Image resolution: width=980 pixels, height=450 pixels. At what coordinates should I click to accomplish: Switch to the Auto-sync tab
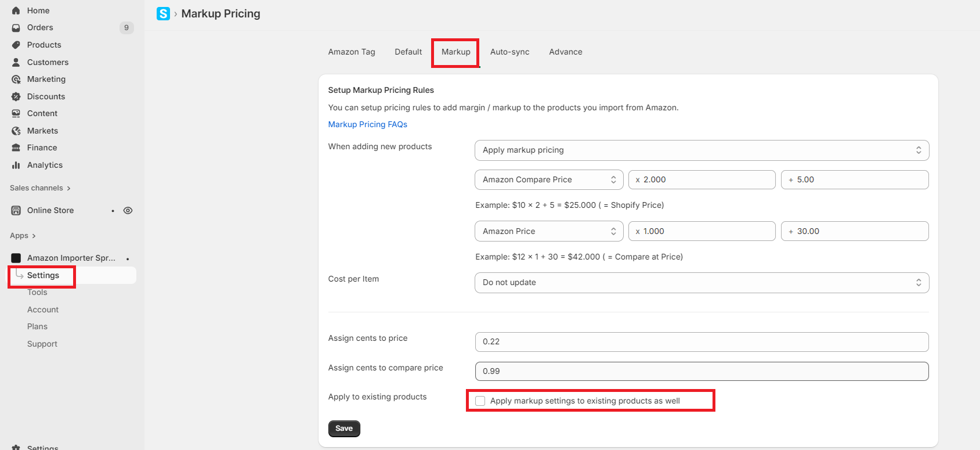click(x=510, y=52)
